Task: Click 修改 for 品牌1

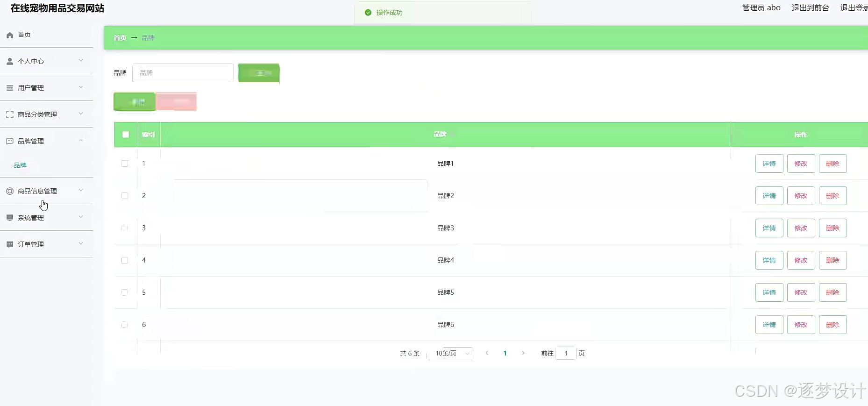Action: click(801, 164)
